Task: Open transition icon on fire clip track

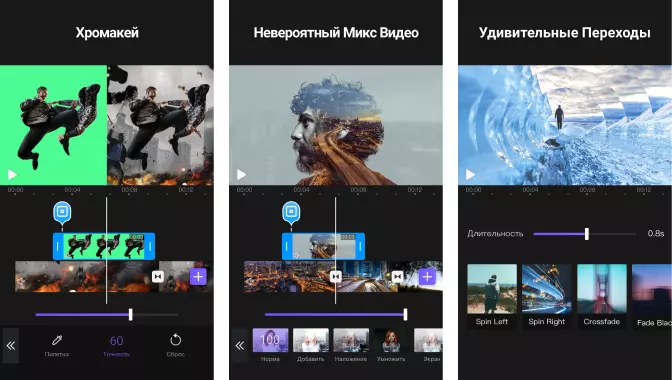Action: point(158,277)
